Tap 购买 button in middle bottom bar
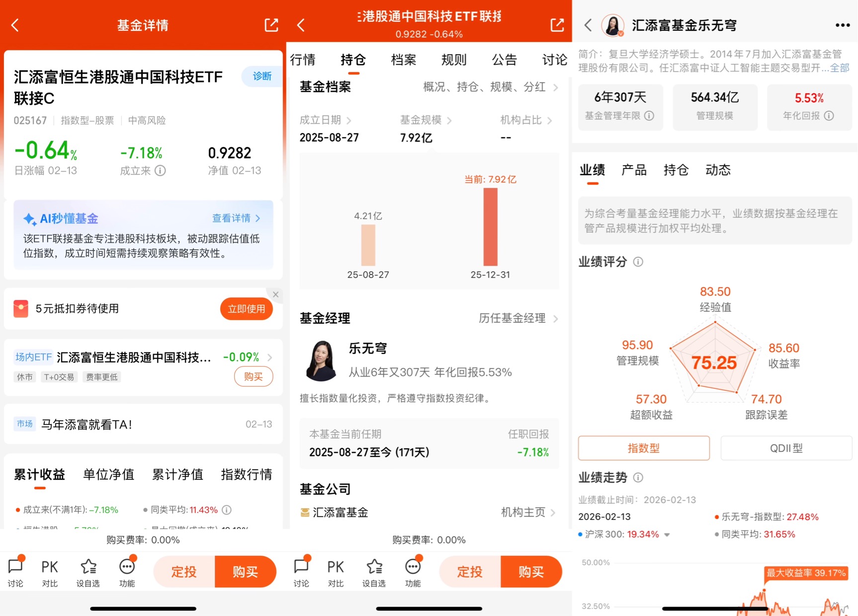This screenshot has height=616, width=858. (x=531, y=572)
